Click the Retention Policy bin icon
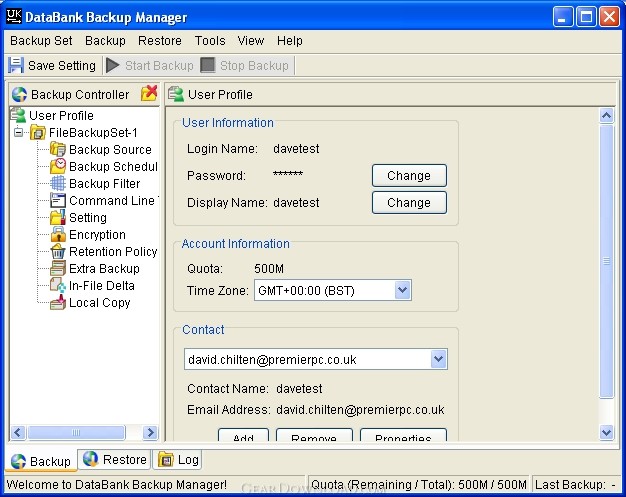This screenshot has width=626, height=497. [58, 251]
